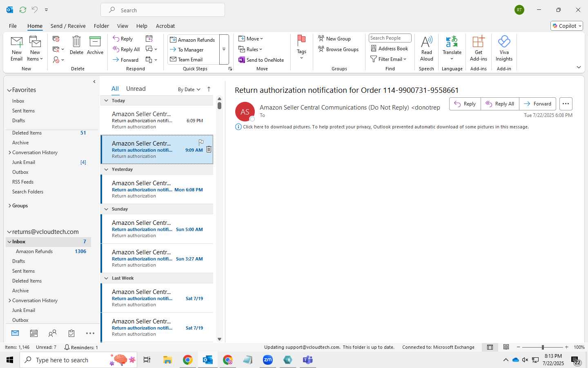
Task: Click Reply All in the ribbon
Action: [127, 49]
